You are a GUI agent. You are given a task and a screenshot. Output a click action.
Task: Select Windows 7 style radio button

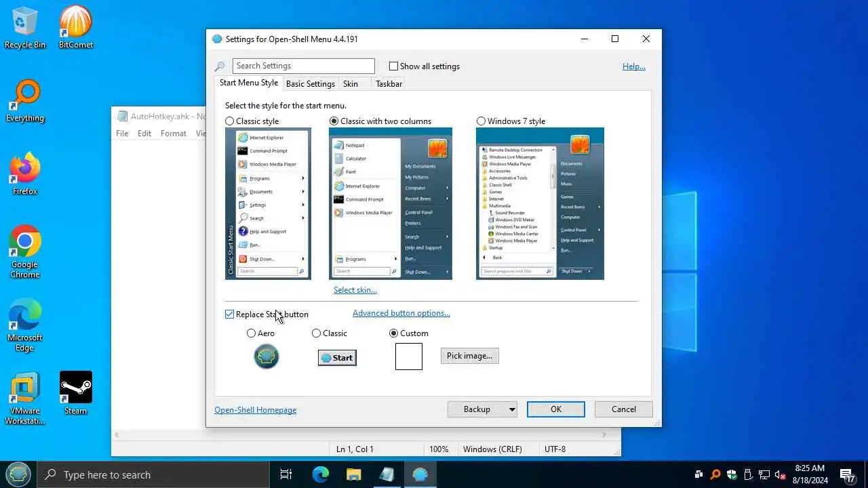(x=481, y=121)
